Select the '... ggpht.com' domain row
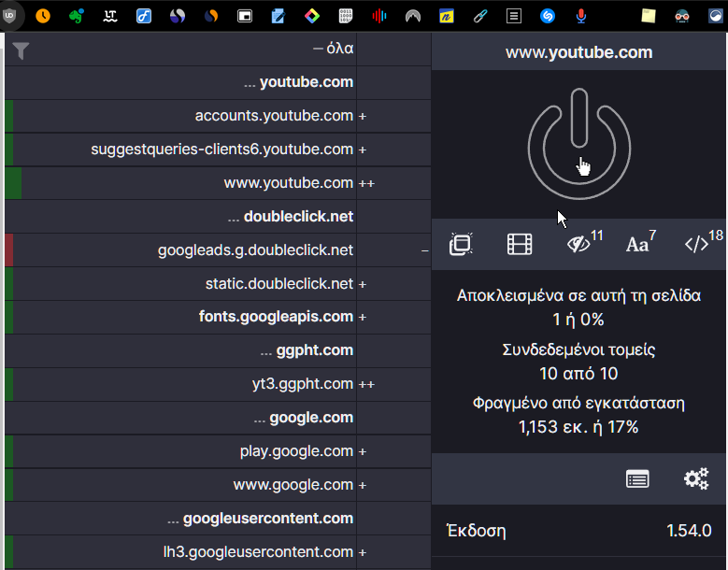The height and width of the screenshot is (570, 728). coord(180,350)
